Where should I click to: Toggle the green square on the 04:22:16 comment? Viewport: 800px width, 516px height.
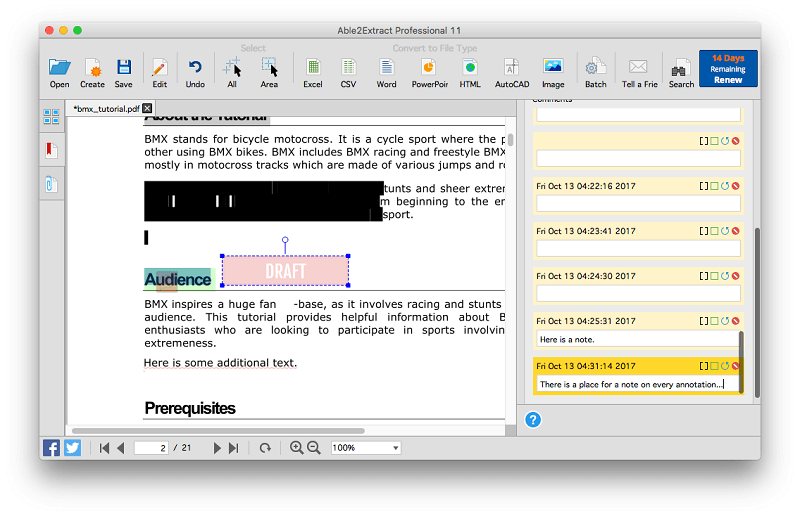point(715,186)
